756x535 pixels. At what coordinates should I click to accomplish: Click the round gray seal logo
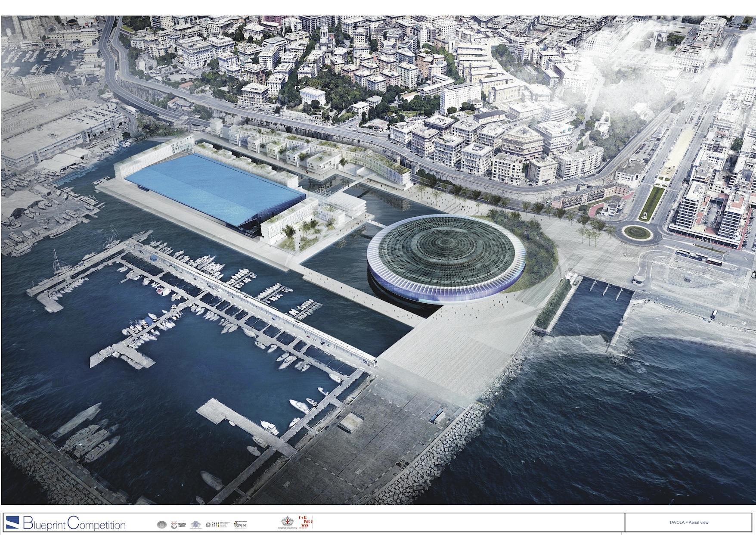[161, 524]
